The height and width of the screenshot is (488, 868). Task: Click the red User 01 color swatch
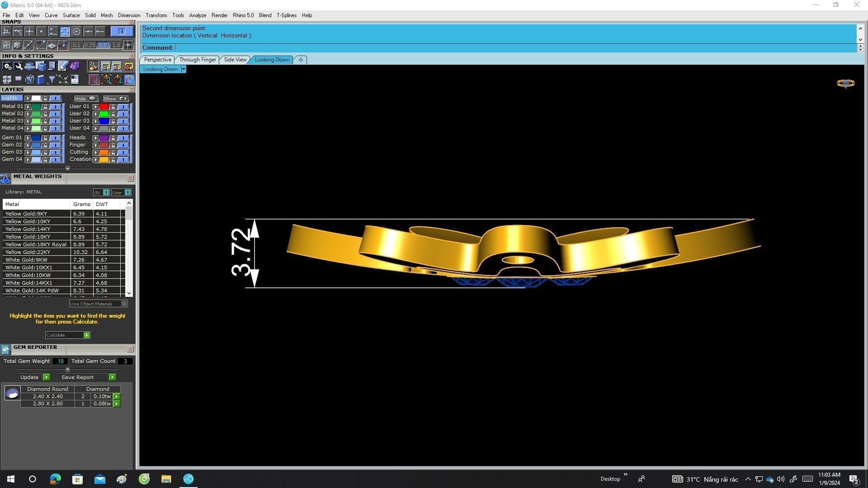tap(104, 107)
